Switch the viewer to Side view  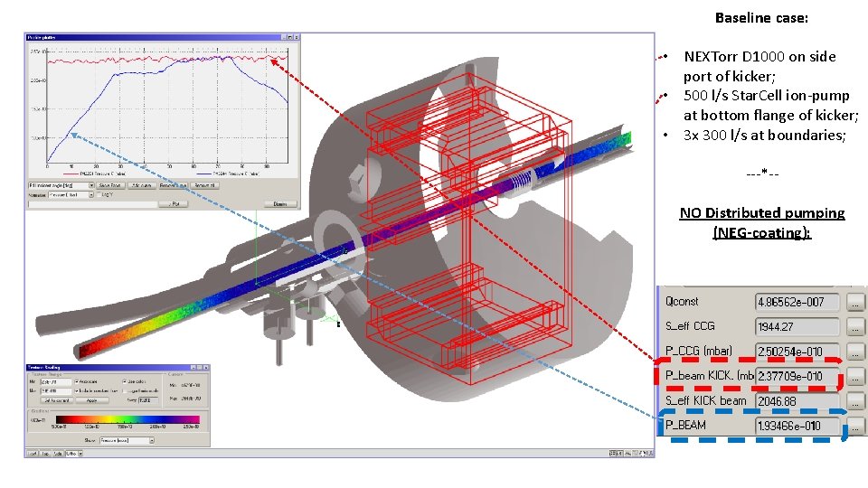tap(59, 454)
